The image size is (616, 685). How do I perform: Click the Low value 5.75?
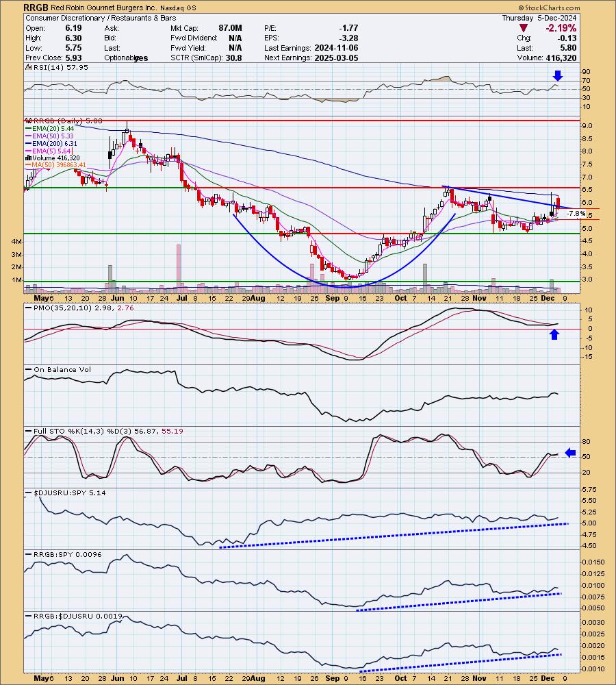tap(73, 48)
